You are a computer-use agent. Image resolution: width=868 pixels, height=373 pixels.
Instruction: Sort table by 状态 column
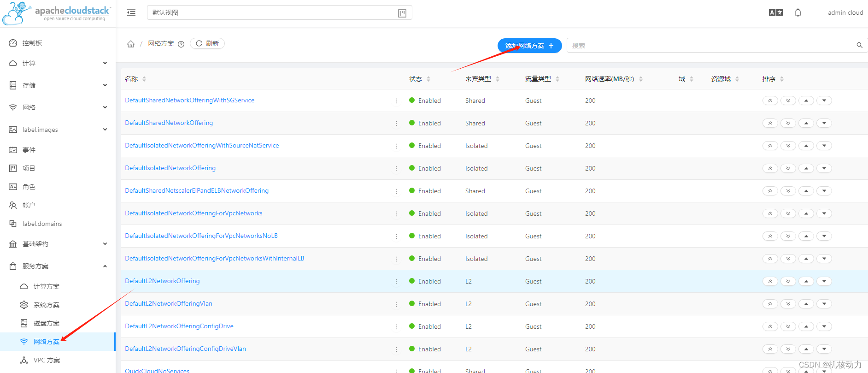pos(428,79)
